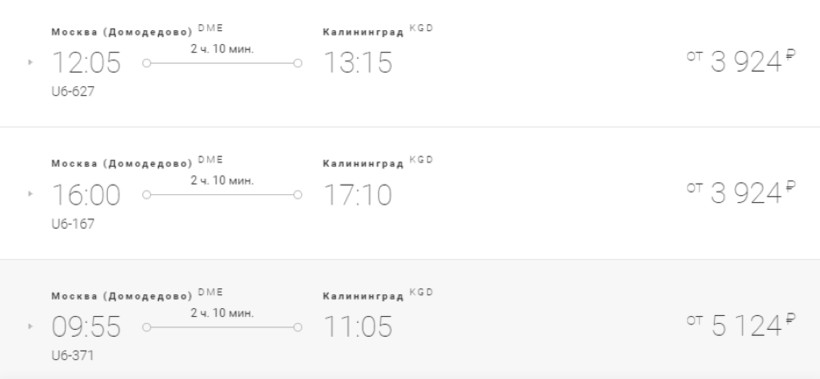Screen dimensions: 820x379
Task: Click the 11:05 arrival time
Action: click(358, 327)
